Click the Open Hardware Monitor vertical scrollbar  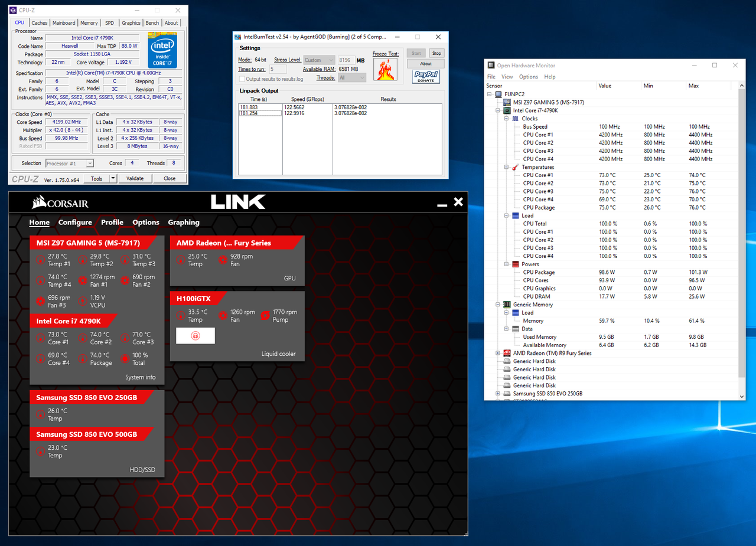(742, 240)
